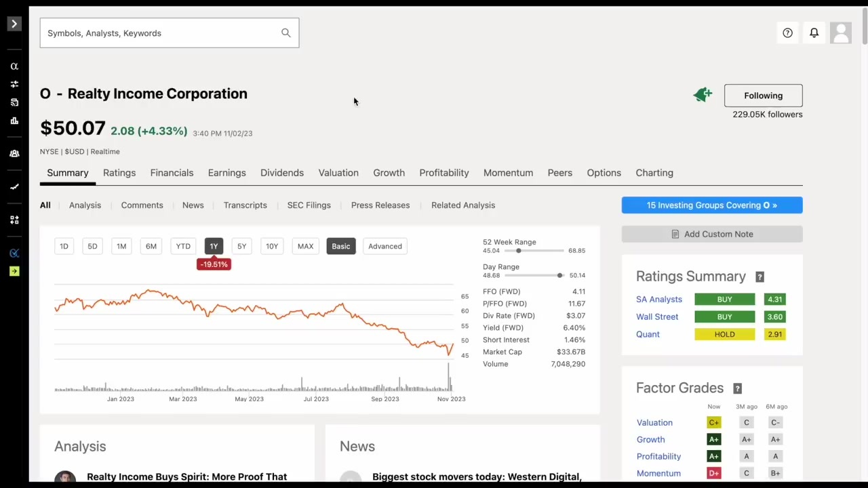Set chart range to 5D

click(92, 246)
